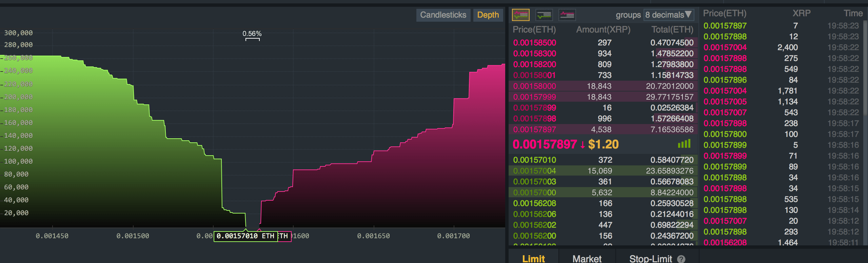Click total 29.77175157 in the order book
Screen dimensions: 868x263
[670, 97]
